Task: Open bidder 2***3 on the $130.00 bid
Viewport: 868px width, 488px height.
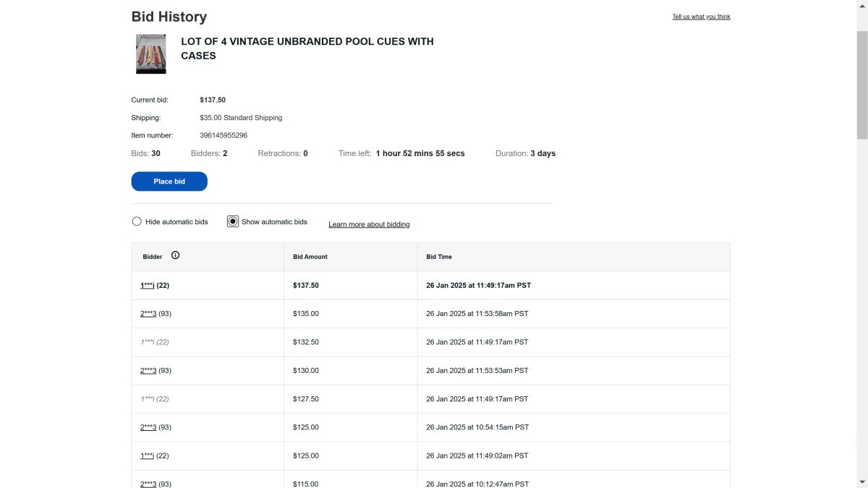Action: [148, 371]
